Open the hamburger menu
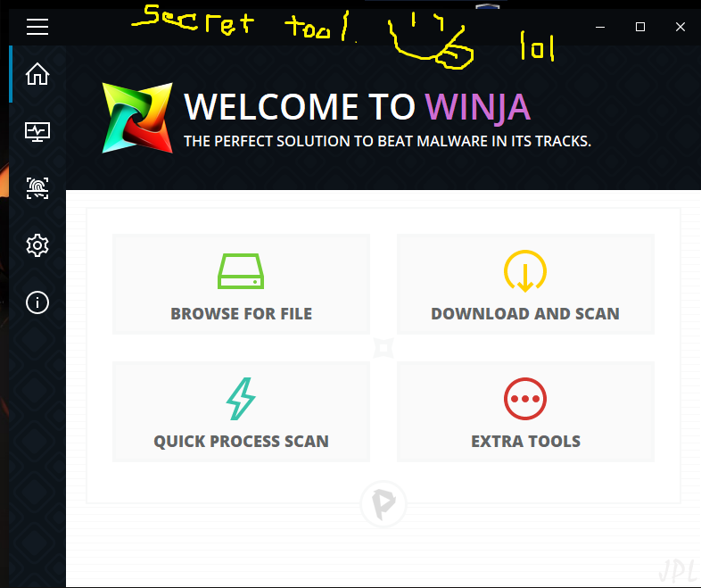 coord(37,27)
